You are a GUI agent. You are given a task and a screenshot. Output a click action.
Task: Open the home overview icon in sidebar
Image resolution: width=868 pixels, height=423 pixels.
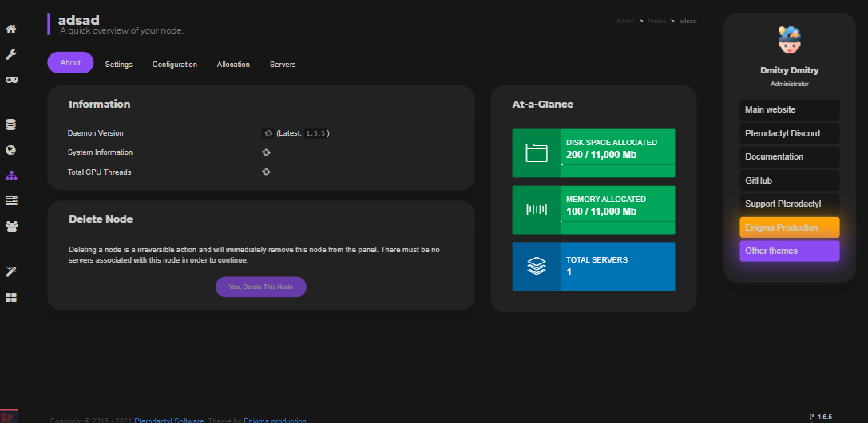[11, 30]
